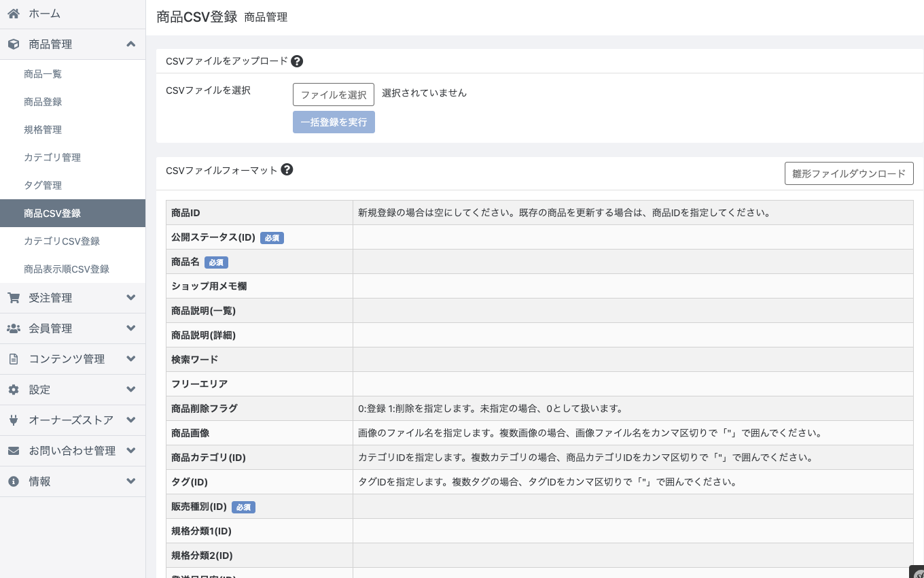Expand the オーナーズストア section
The width and height of the screenshot is (924, 578).
pyautogui.click(x=130, y=420)
